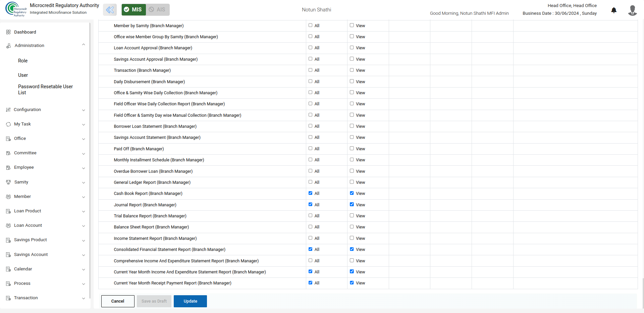The width and height of the screenshot is (644, 313).
Task: Open notifications bell icon
Action: click(x=614, y=10)
